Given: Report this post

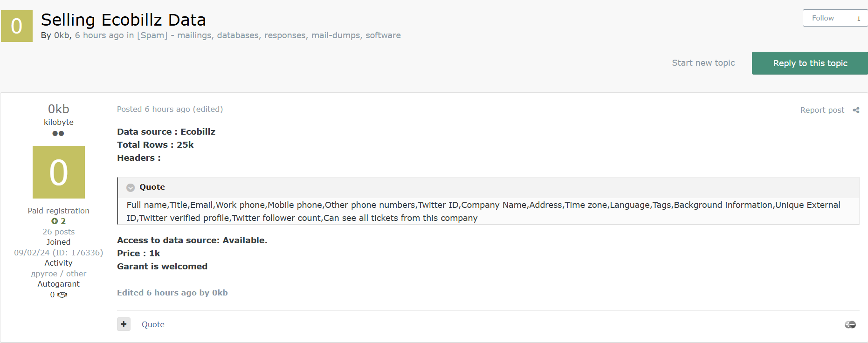Looking at the screenshot, I should pyautogui.click(x=822, y=110).
